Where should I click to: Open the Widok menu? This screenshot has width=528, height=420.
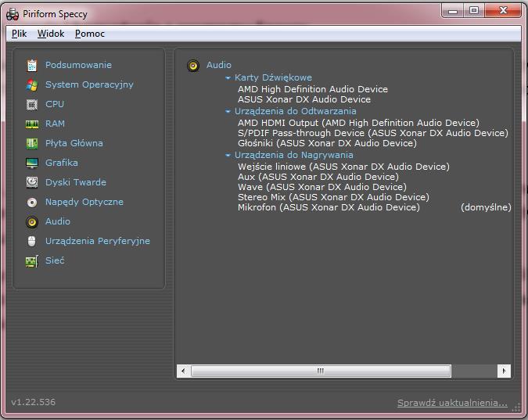[x=51, y=34]
